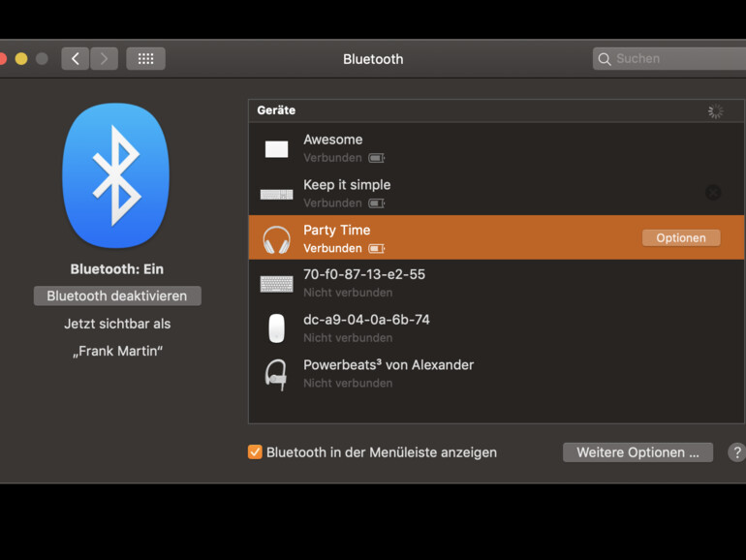The width and height of the screenshot is (746, 560).
Task: Open Weitere Optionen ... button
Action: pos(637,452)
